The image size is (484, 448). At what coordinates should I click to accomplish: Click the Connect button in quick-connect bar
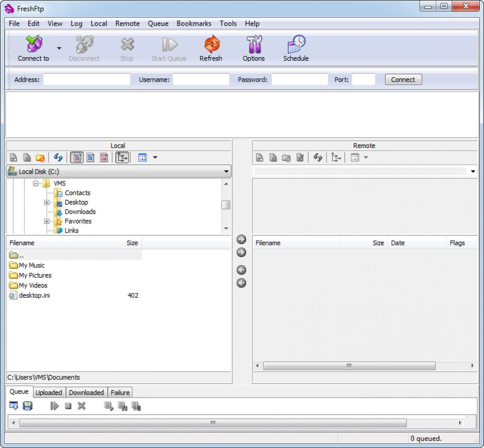[403, 79]
